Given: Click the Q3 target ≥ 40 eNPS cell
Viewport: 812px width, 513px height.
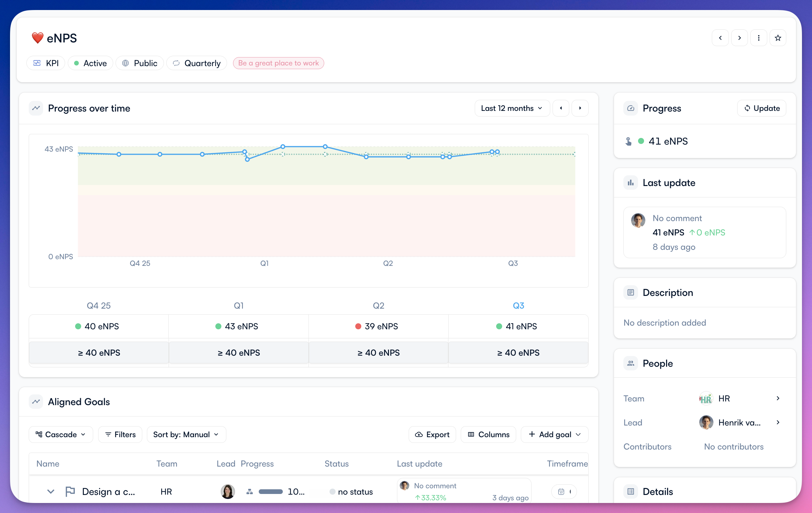Looking at the screenshot, I should 518,352.
